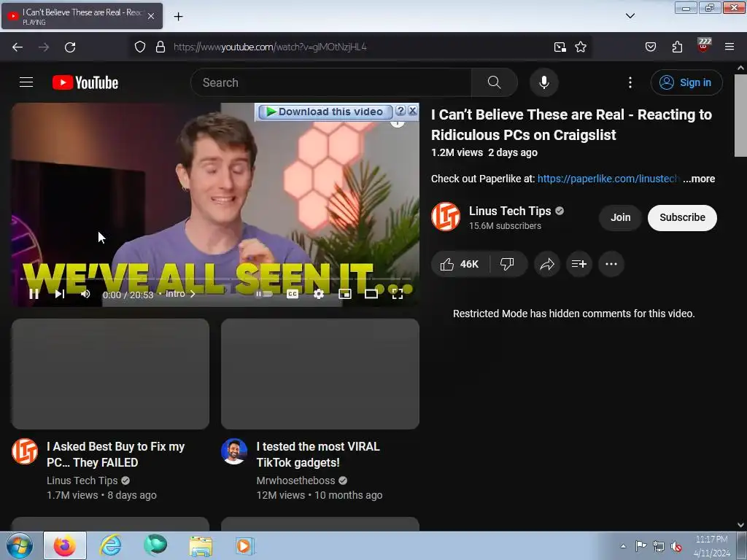Viewport: 747px width, 560px height.
Task: Click the browser address bar URL
Action: click(270, 47)
